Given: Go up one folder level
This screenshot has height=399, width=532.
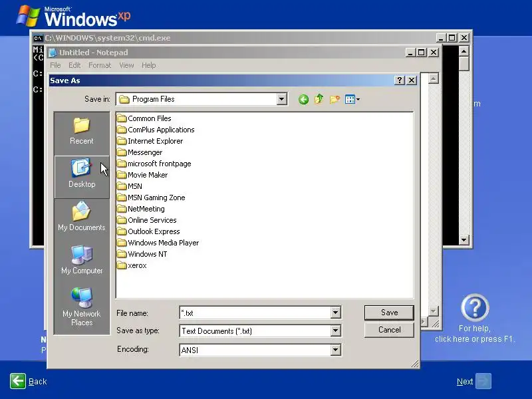Looking at the screenshot, I should 319,99.
